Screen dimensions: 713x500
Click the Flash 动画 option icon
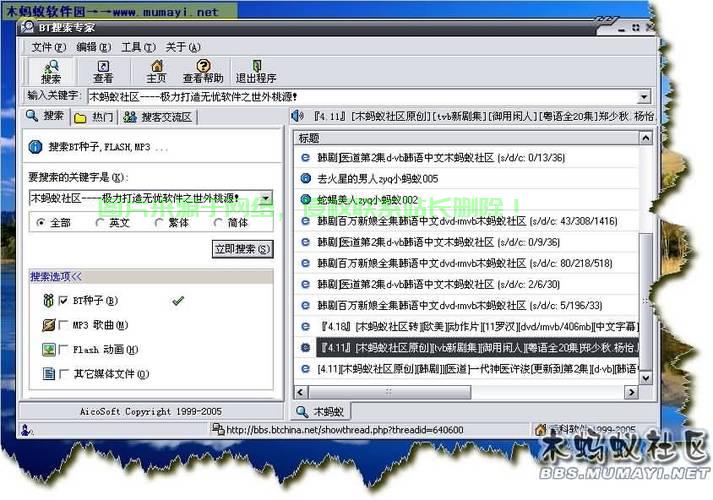pos(48,350)
